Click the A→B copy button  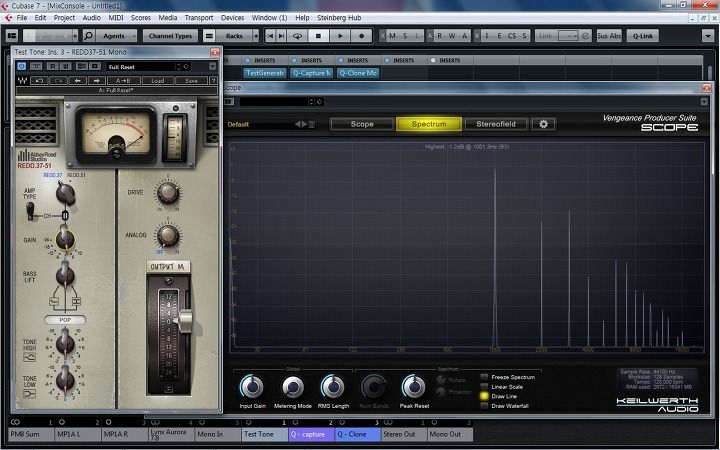pos(123,80)
